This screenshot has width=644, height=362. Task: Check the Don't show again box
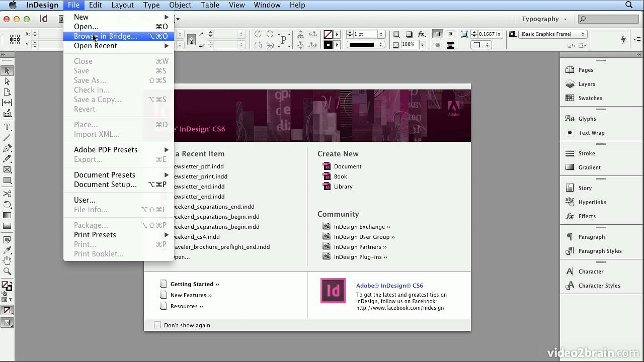tap(157, 325)
